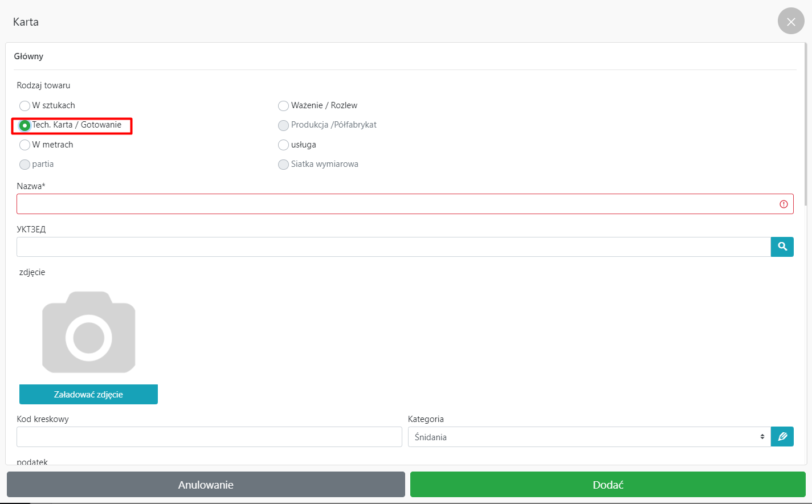Choose the "Siatka wymiarowa" radio option
Image resolution: width=812 pixels, height=504 pixels.
pyautogui.click(x=283, y=165)
